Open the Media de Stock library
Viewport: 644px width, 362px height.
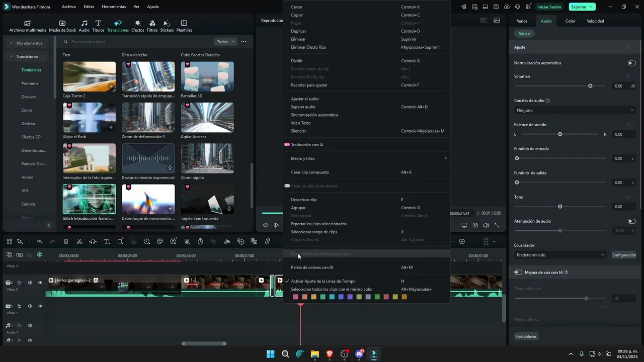click(x=62, y=26)
